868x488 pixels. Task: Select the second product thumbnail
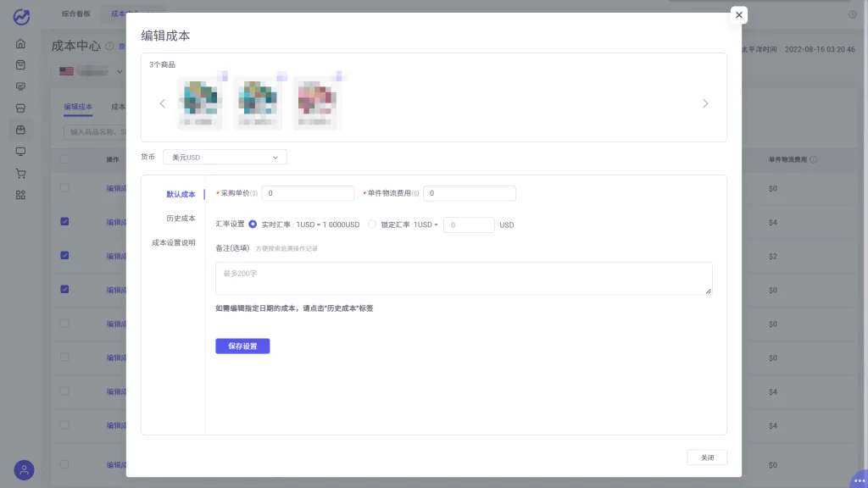(x=258, y=103)
